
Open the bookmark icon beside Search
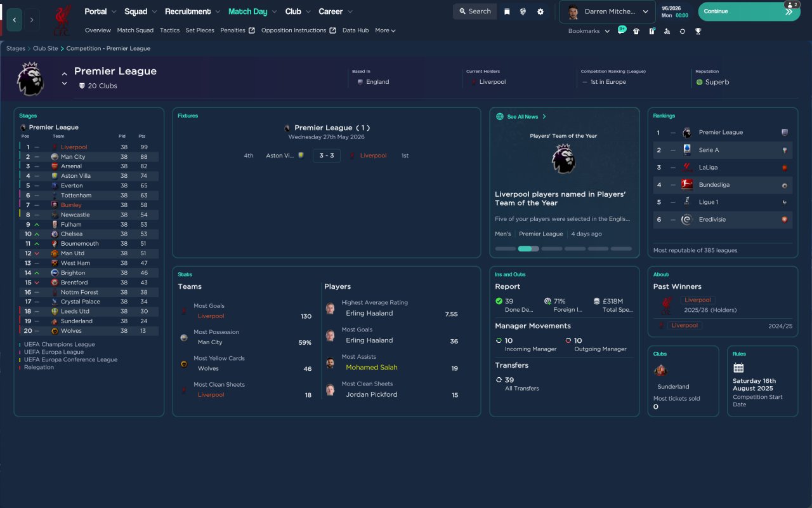[507, 11]
